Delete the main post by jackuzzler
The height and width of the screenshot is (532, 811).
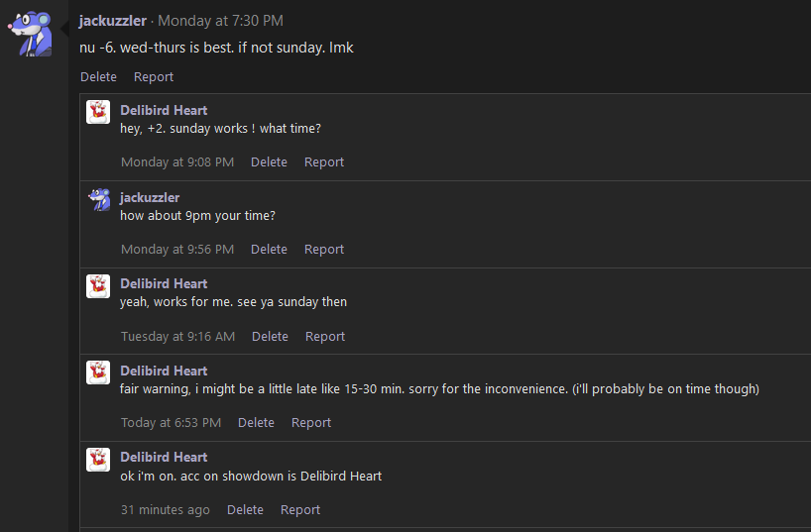(x=98, y=76)
